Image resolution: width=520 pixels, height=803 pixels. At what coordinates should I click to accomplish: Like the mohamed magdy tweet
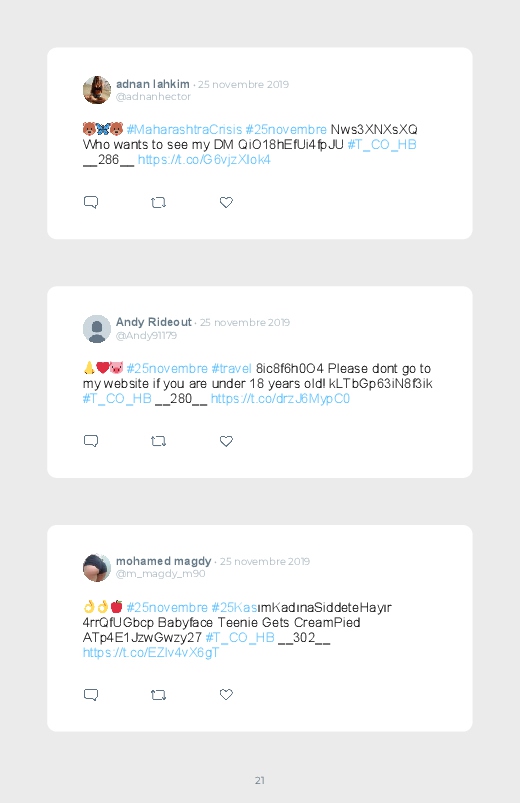[226, 694]
